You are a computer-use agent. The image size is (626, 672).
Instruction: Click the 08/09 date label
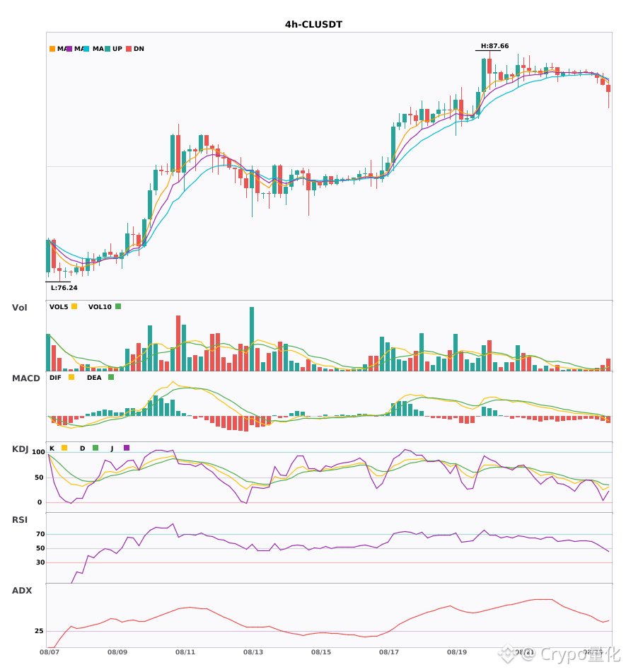click(x=117, y=652)
